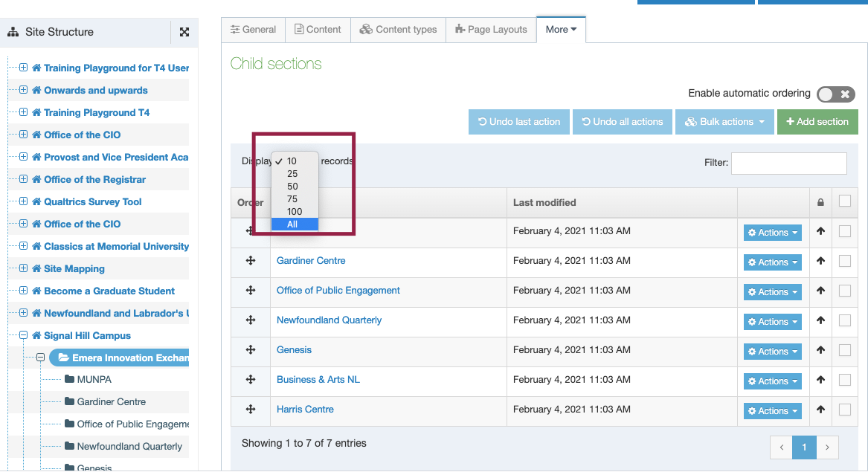Select 100 in the display records list

pos(295,211)
